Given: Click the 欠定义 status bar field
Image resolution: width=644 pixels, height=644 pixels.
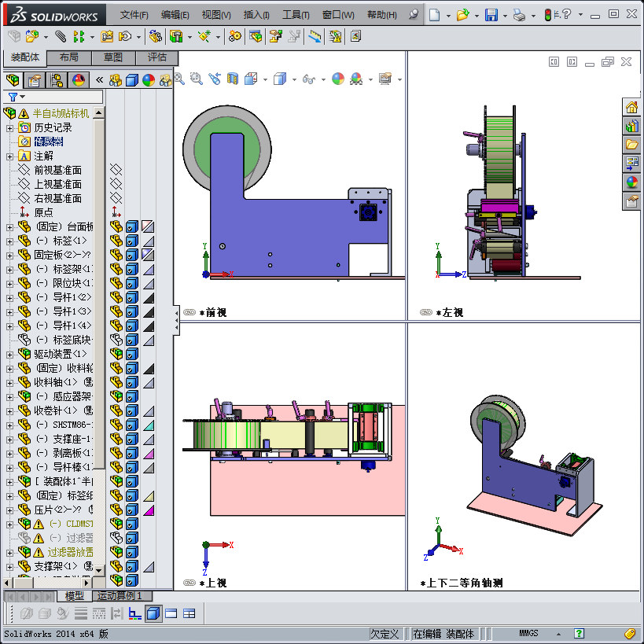Looking at the screenshot, I should click(x=385, y=634).
